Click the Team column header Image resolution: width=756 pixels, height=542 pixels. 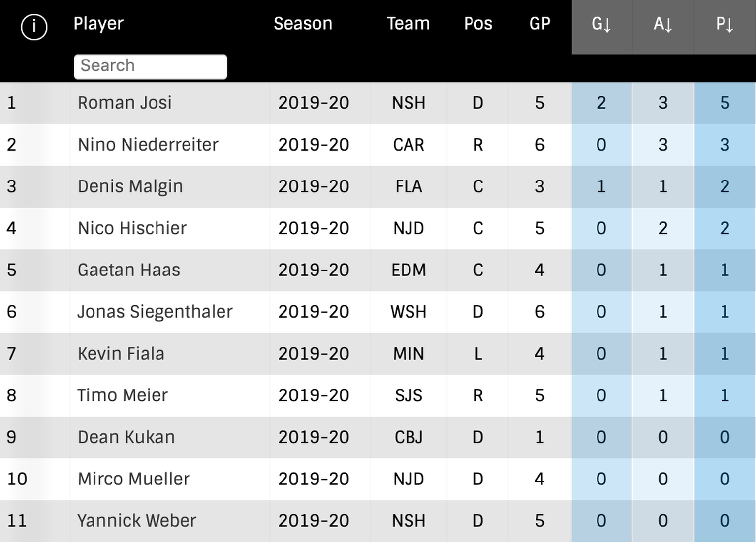[x=408, y=23]
